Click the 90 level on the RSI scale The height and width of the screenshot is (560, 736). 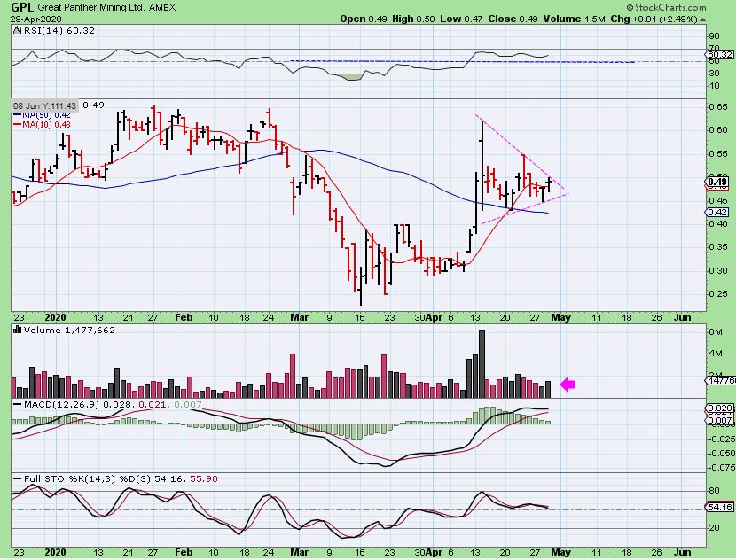click(x=714, y=36)
